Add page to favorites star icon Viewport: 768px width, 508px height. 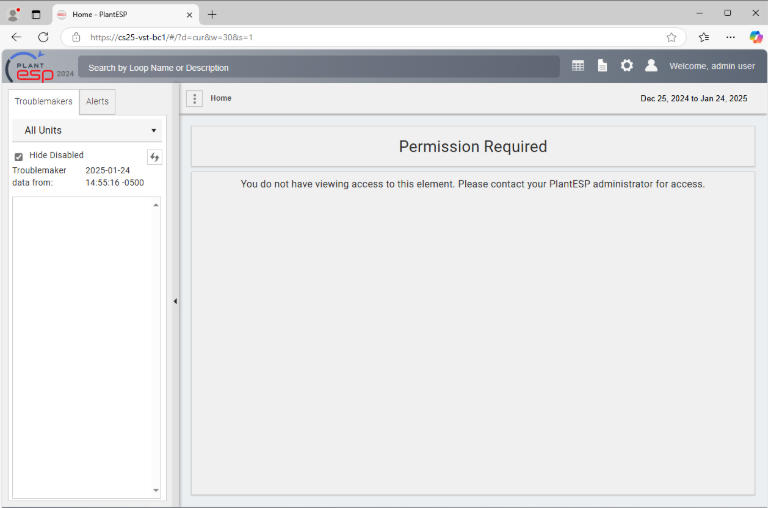672,37
